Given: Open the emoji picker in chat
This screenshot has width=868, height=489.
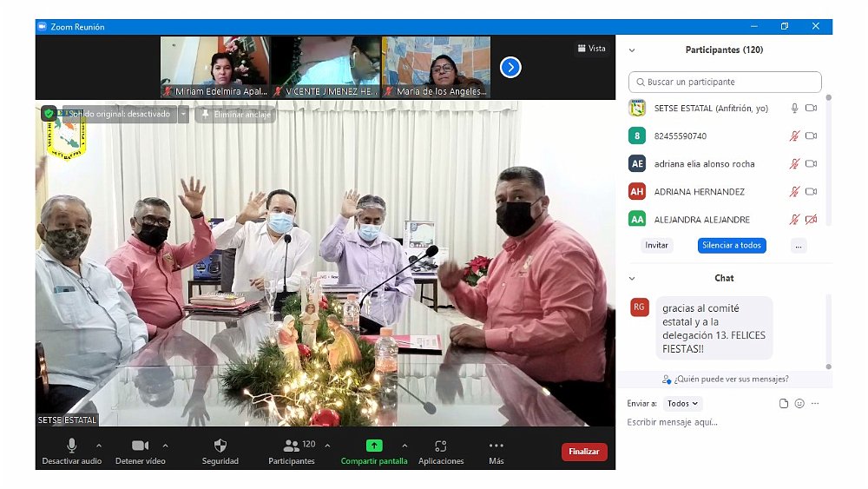Looking at the screenshot, I should (799, 403).
